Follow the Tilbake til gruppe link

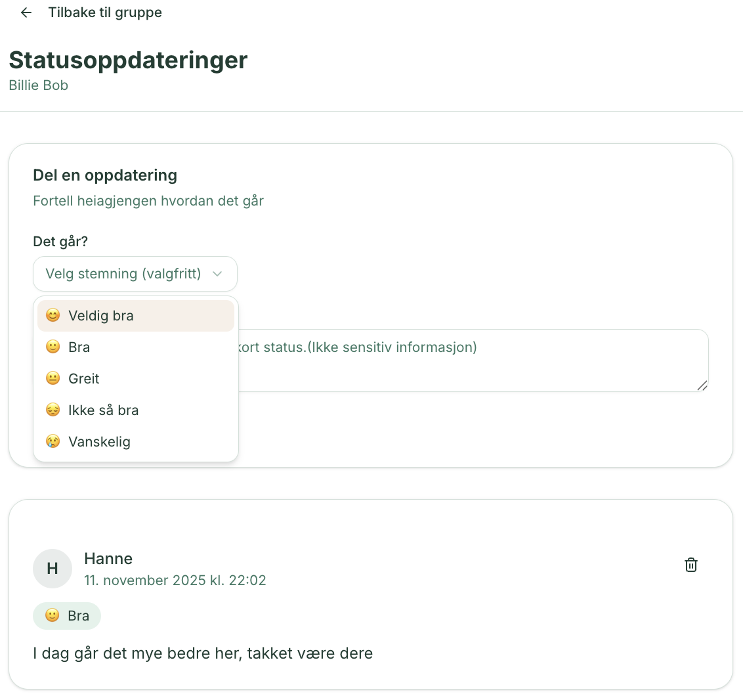click(x=104, y=12)
